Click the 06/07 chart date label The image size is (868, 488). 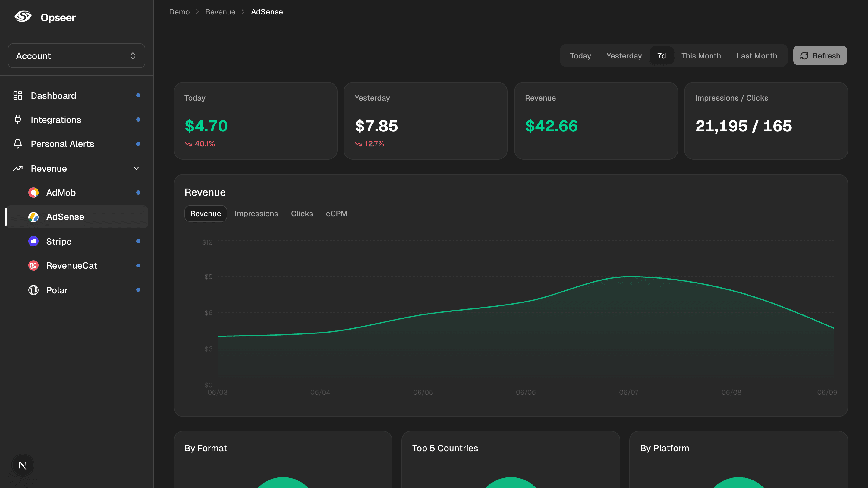click(628, 392)
